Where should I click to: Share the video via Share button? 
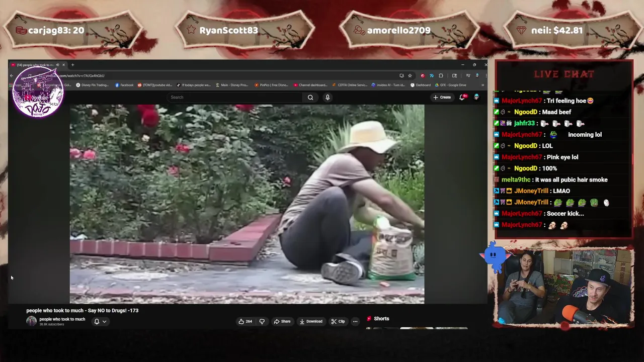point(282,321)
